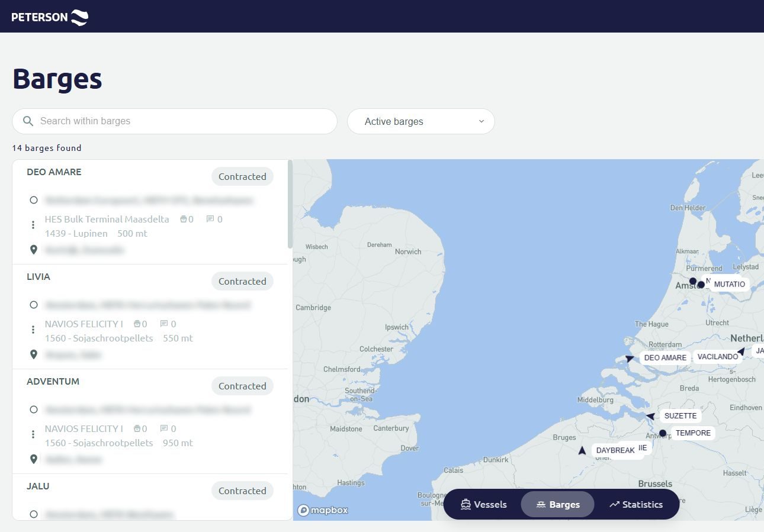This screenshot has height=532, width=764.
Task: Click Contracted badge on LIVIA card
Action: pos(242,282)
